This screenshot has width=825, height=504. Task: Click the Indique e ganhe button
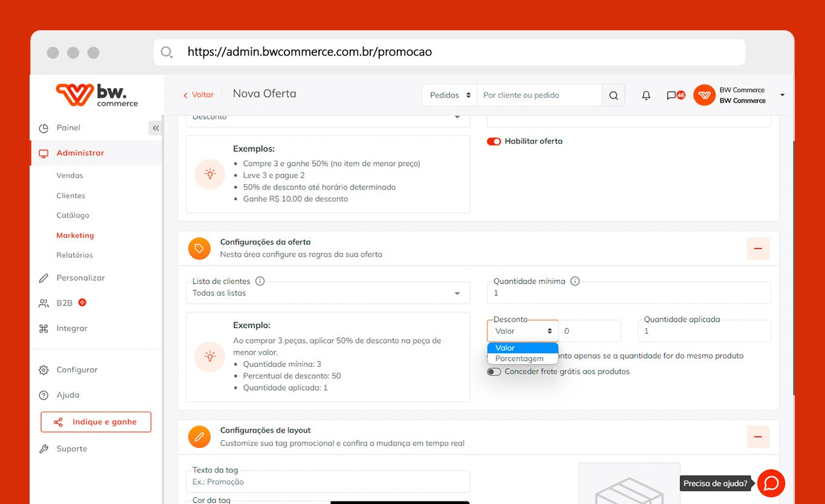pos(96,422)
